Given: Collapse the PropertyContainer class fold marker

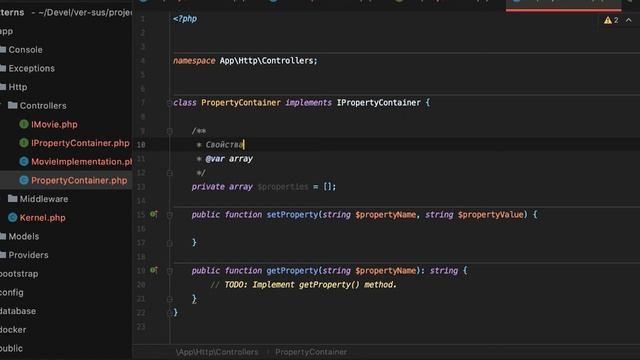Looking at the screenshot, I should (x=169, y=103).
